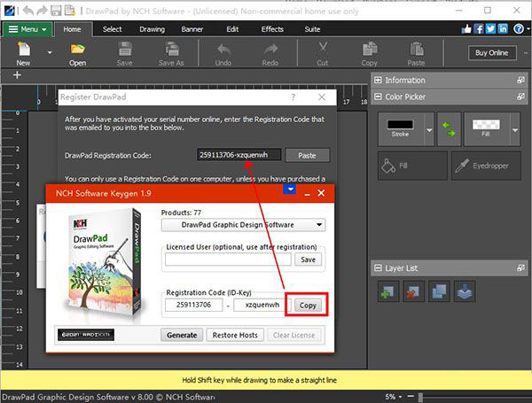
Task: Click the LinkedIn share icon
Action: tap(503, 29)
